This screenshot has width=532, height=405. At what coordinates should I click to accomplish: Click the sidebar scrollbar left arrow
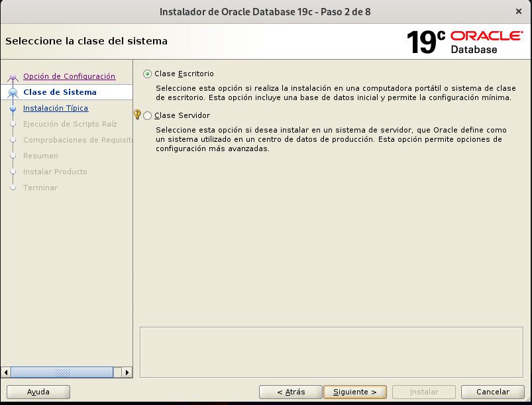click(6, 373)
